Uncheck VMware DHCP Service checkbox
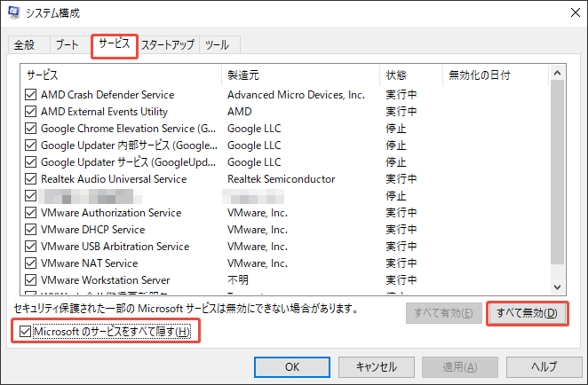Viewport: 588px width, 385px height. point(30,230)
